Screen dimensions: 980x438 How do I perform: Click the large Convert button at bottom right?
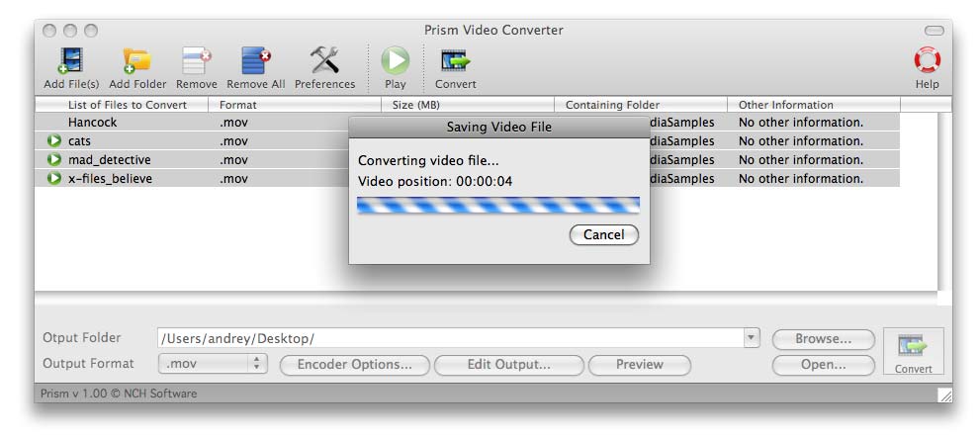tap(913, 351)
